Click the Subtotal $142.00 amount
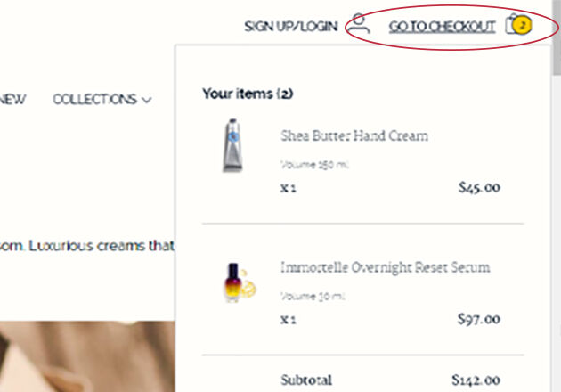The width and height of the screenshot is (561, 392). tap(476, 380)
